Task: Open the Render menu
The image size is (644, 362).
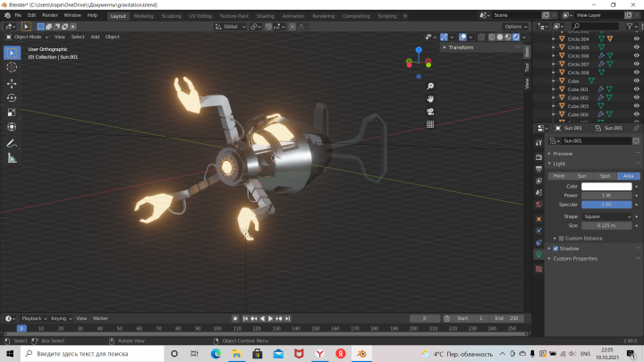Action: pyautogui.click(x=50, y=15)
